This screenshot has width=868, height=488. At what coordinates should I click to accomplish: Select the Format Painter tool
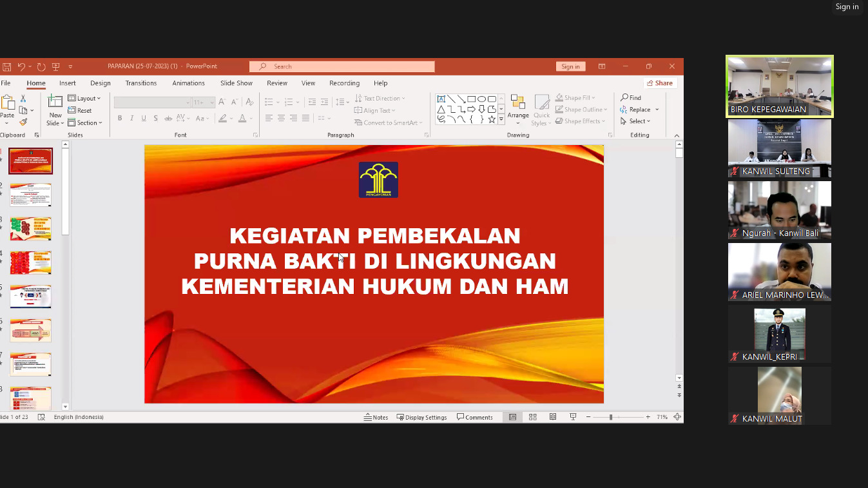[23, 121]
